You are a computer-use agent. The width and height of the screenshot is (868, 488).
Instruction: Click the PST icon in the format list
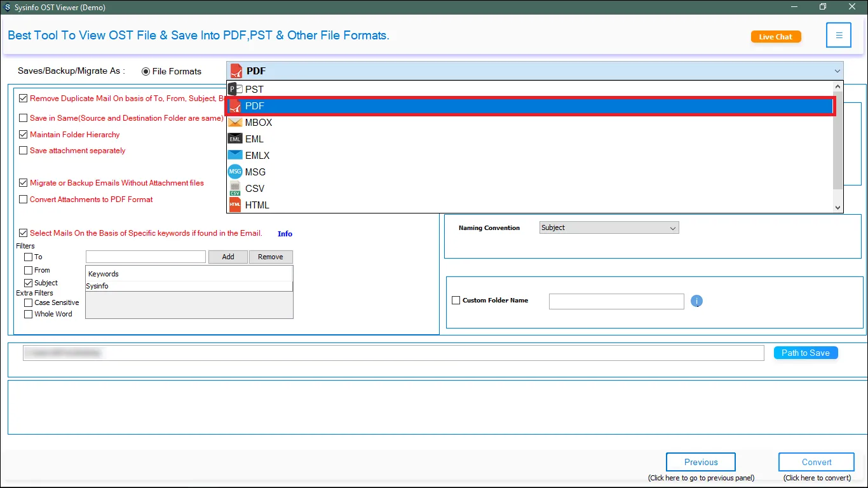click(x=235, y=90)
